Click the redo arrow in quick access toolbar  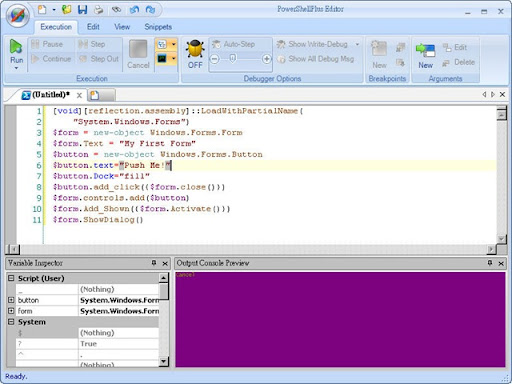pyautogui.click(x=151, y=10)
